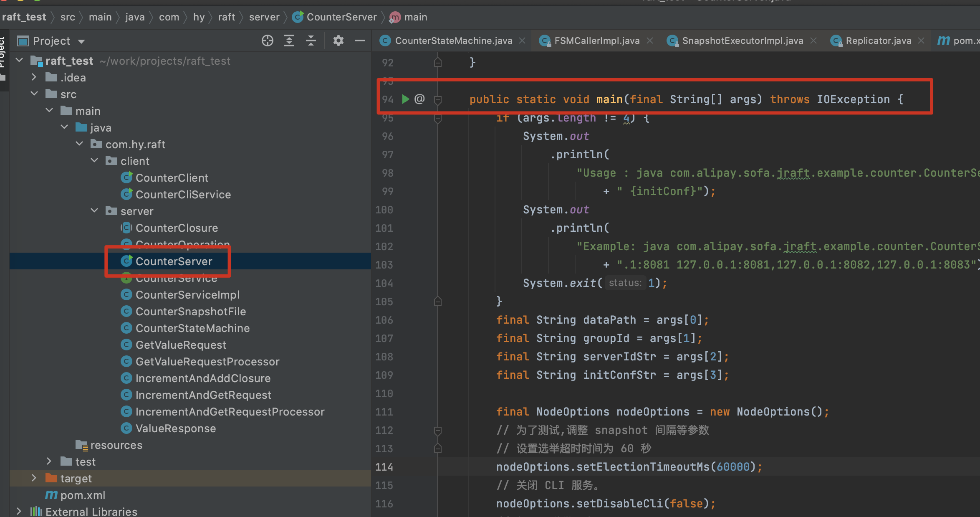Toggle fold marker at line 112 comment
This screenshot has height=517, width=980.
click(x=438, y=430)
